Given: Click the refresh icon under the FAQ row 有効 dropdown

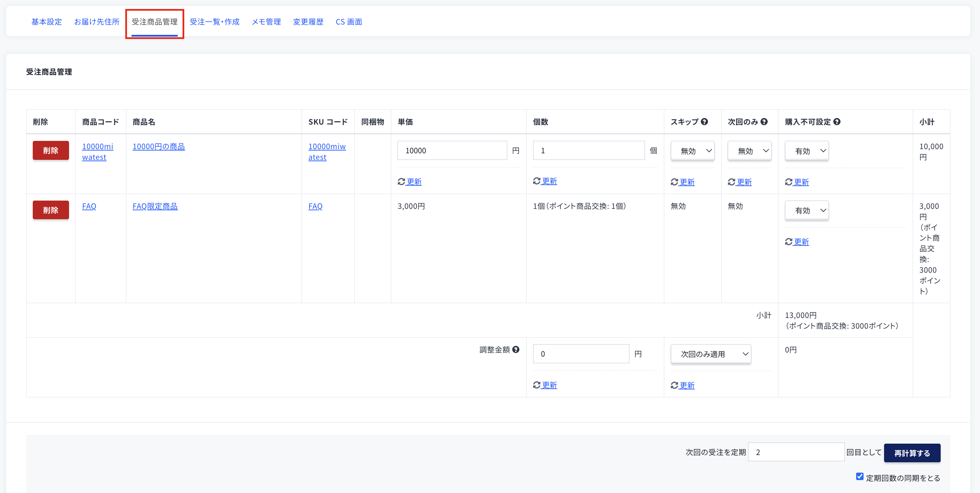Looking at the screenshot, I should tap(788, 242).
